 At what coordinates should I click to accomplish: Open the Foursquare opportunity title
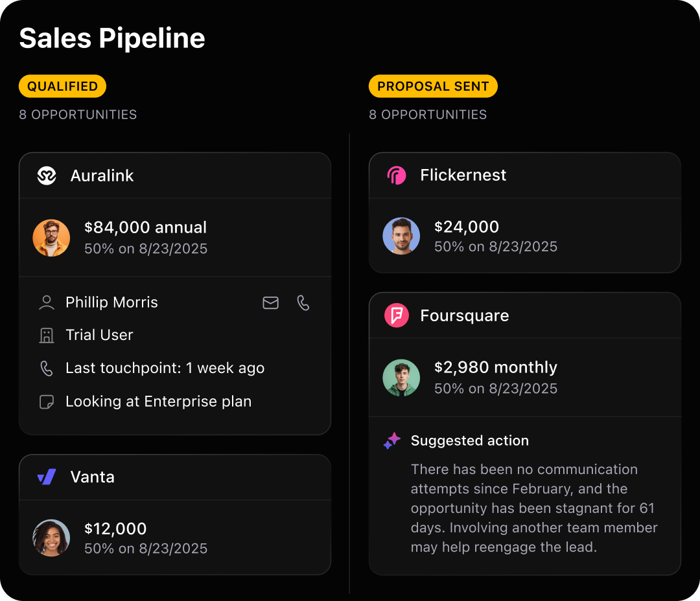pos(464,315)
